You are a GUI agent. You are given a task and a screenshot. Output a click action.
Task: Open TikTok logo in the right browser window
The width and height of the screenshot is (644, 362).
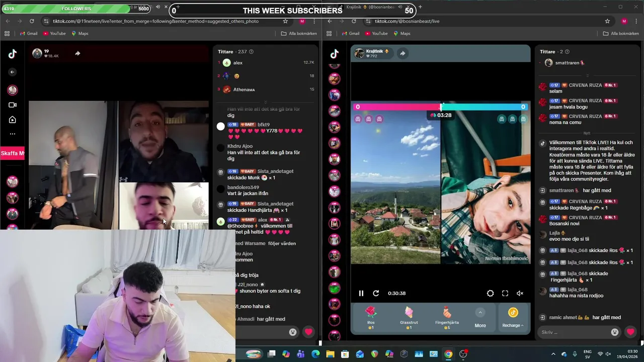pos(334,54)
